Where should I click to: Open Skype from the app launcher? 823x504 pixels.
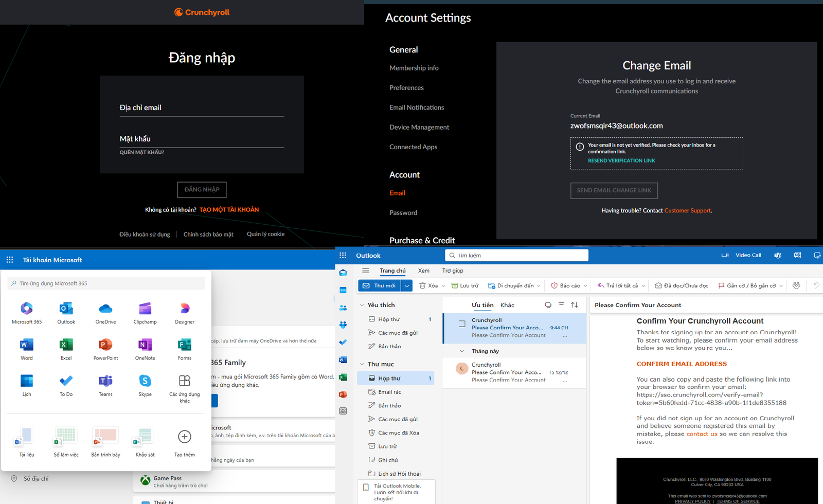(145, 385)
